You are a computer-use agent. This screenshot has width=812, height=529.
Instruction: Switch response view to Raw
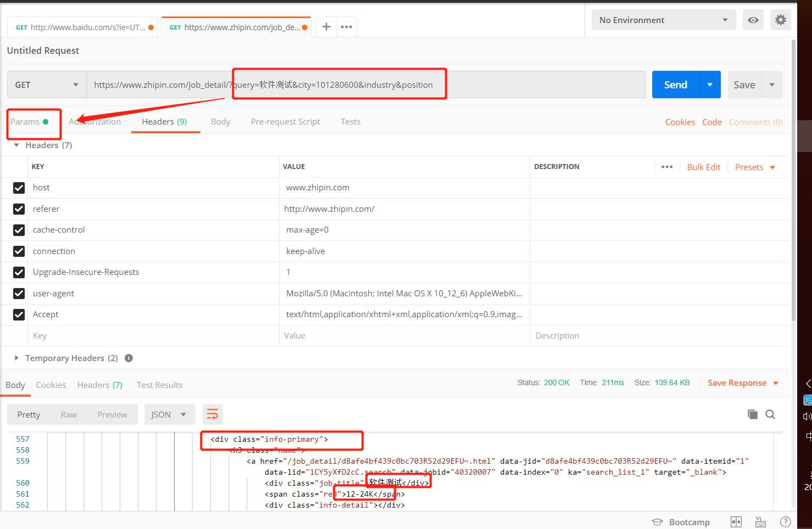point(69,415)
